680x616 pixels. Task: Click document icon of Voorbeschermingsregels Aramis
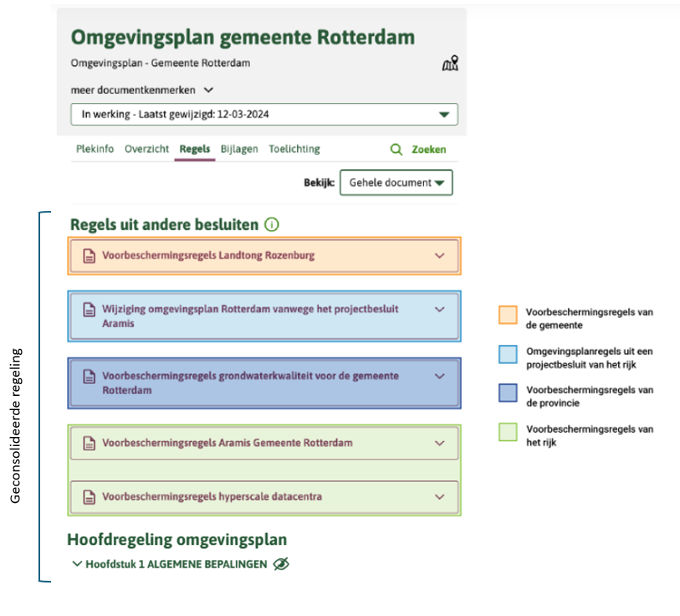89,444
